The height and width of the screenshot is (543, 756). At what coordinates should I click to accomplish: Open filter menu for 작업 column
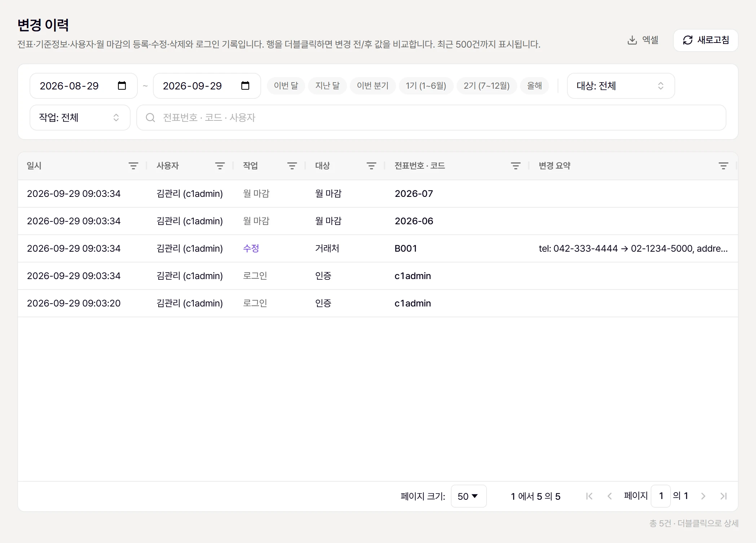(292, 166)
